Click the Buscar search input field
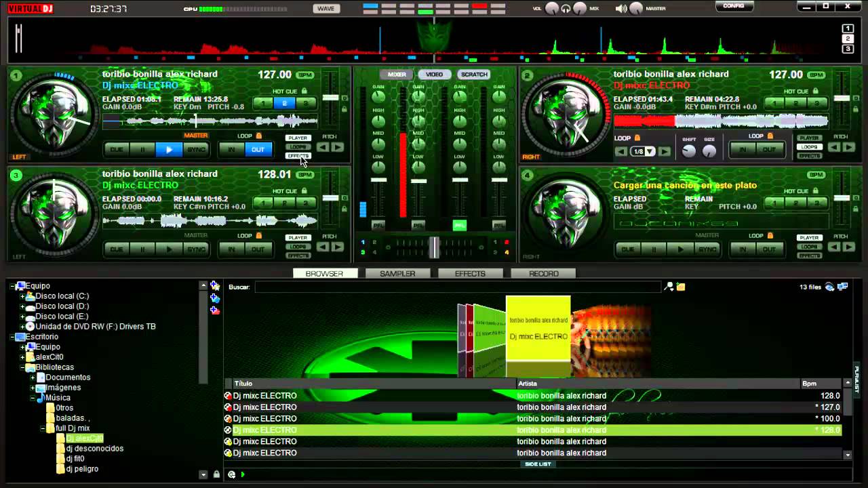 [x=458, y=287]
